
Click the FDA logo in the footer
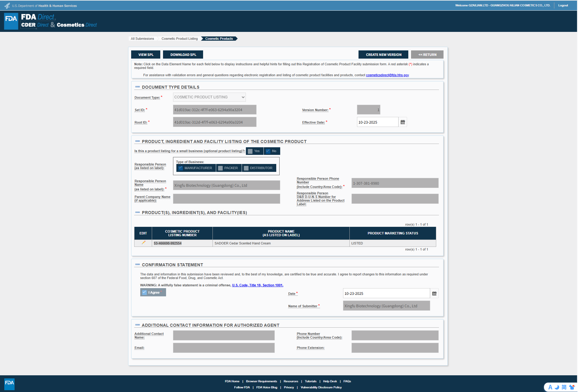click(x=9, y=384)
